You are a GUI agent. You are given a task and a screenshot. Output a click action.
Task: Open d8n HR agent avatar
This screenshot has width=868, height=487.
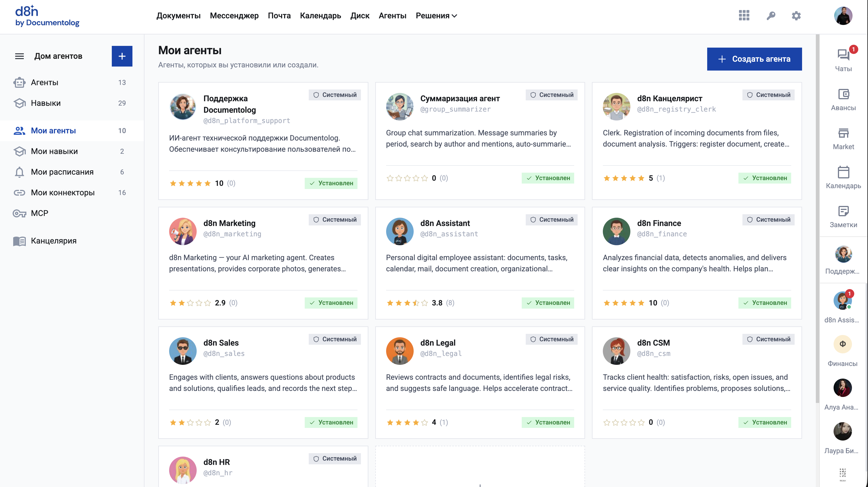coord(183,470)
